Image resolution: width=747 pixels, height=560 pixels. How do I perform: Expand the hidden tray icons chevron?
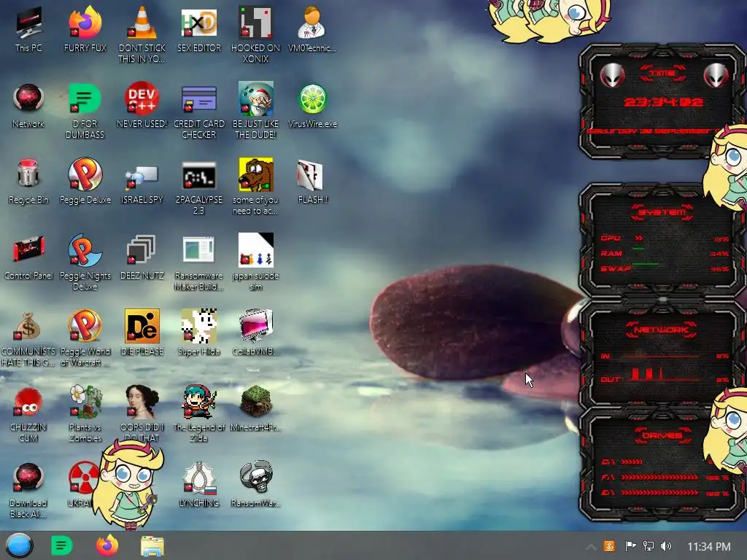pos(591,547)
